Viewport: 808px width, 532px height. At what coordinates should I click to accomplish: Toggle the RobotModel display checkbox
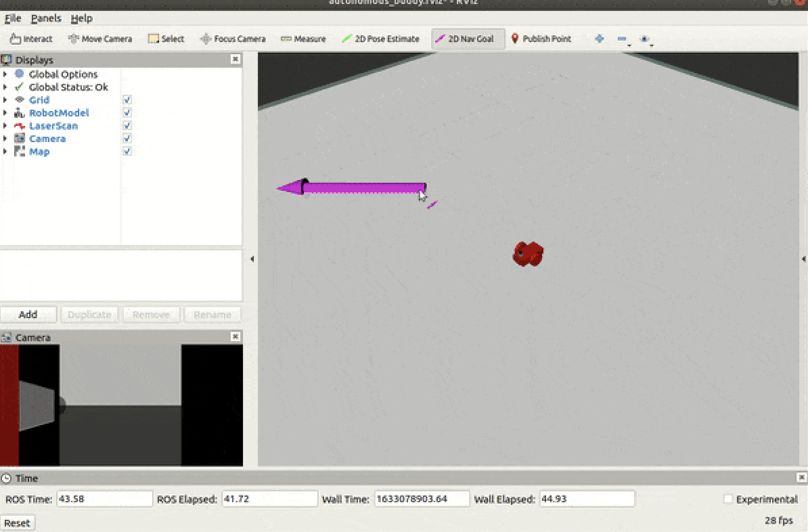(x=127, y=112)
